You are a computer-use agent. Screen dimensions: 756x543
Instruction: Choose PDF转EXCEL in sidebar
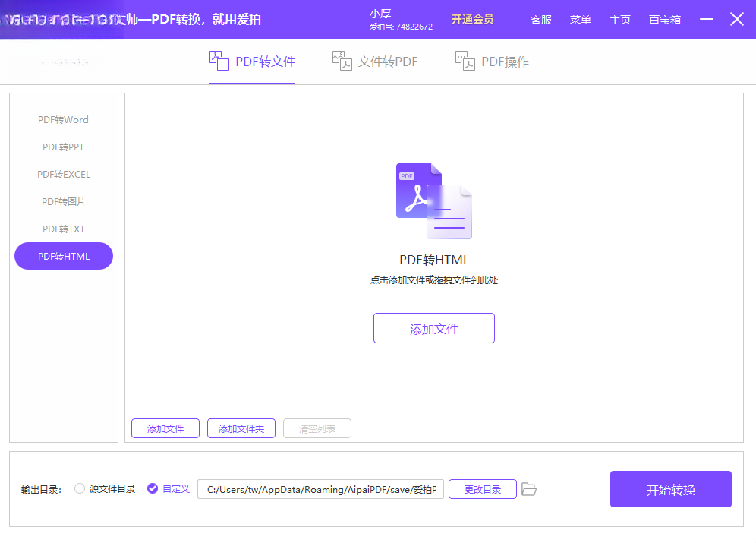click(x=63, y=174)
